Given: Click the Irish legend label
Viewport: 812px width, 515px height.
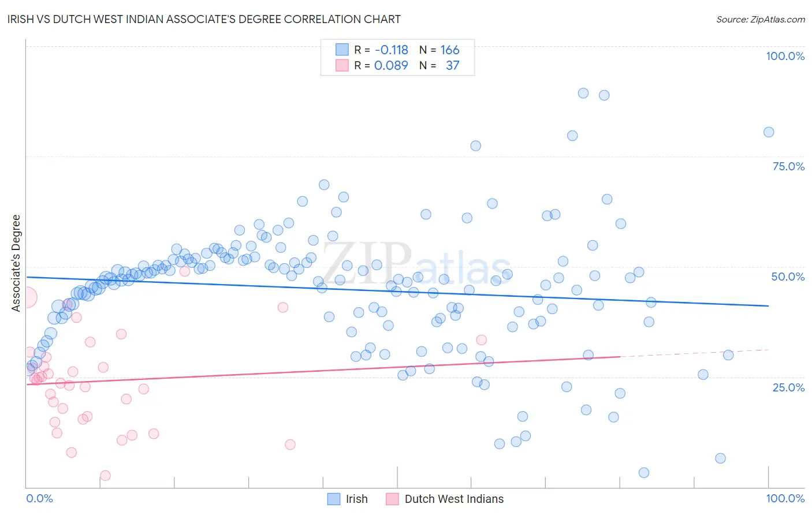Looking at the screenshot, I should [x=357, y=499].
